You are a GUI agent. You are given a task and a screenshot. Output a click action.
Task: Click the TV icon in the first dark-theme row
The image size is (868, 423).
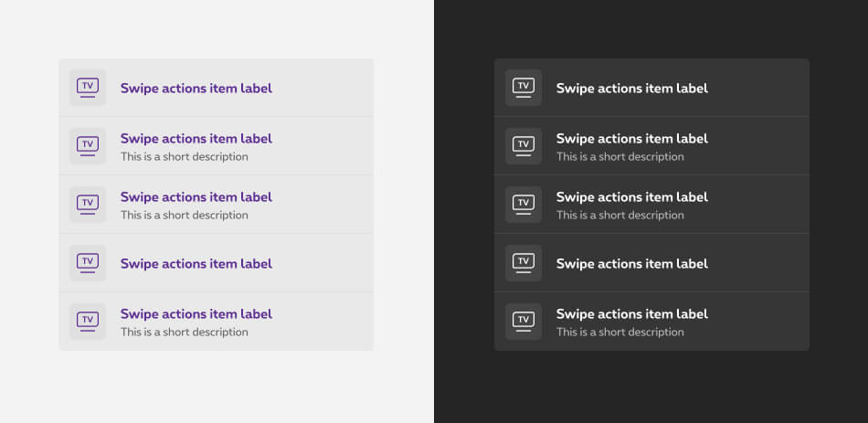coord(524,88)
